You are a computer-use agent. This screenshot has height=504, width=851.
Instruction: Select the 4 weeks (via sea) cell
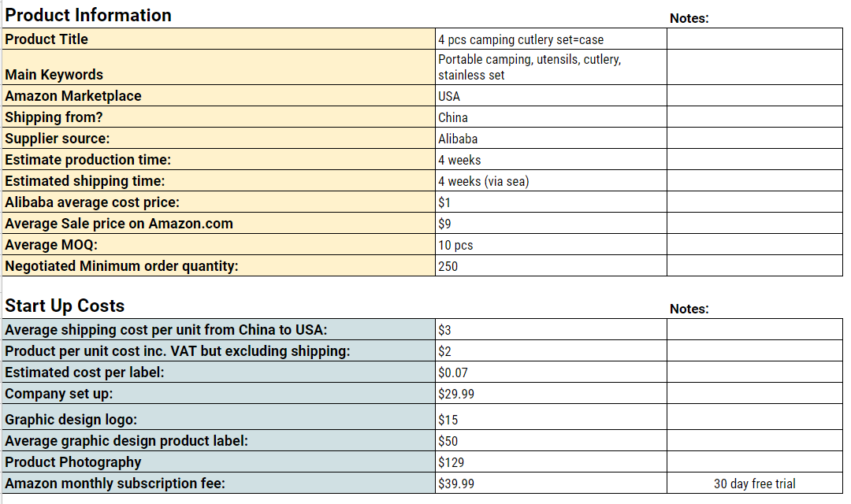pyautogui.click(x=551, y=180)
